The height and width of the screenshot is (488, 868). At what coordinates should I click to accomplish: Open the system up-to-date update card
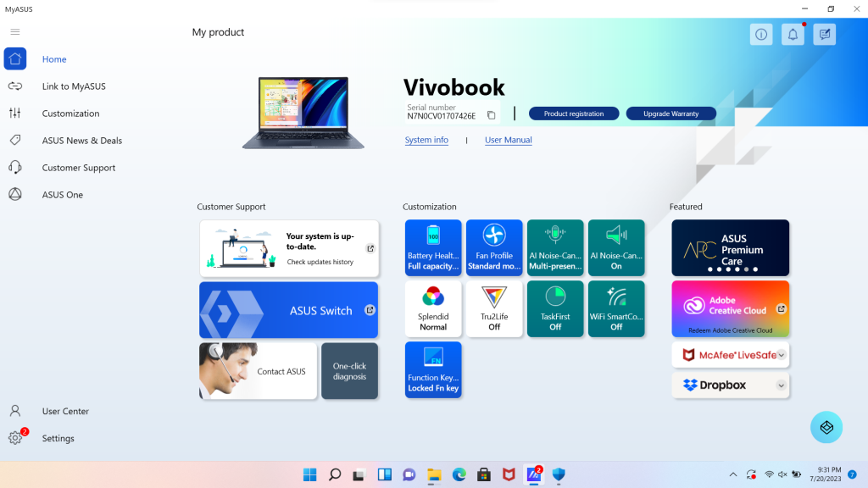(289, 248)
